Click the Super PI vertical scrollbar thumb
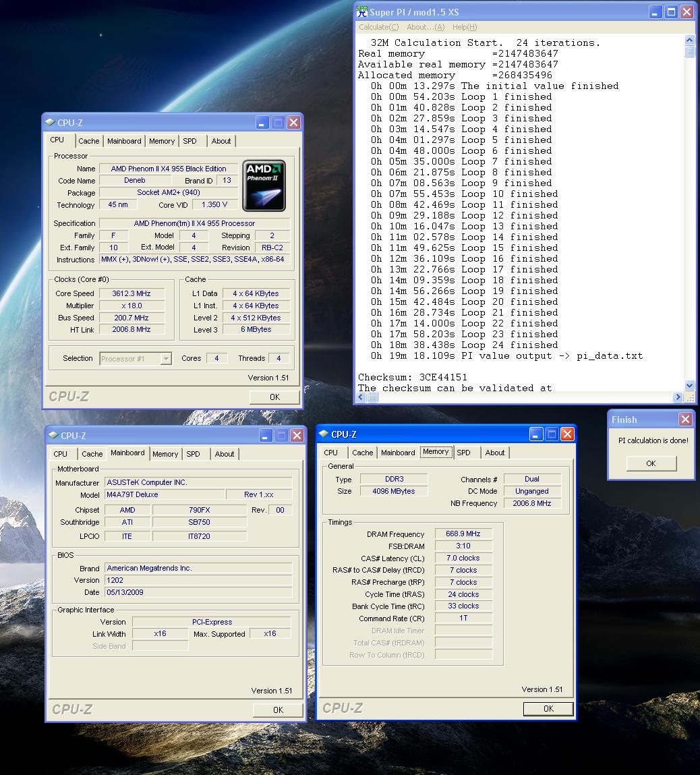Viewport: 700px width, 775px height. [690, 51]
